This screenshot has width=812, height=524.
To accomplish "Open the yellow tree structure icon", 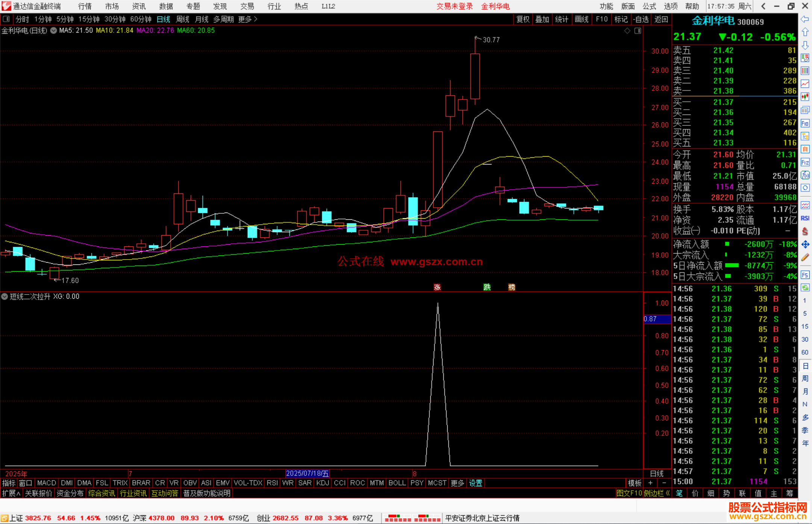I will [805, 136].
